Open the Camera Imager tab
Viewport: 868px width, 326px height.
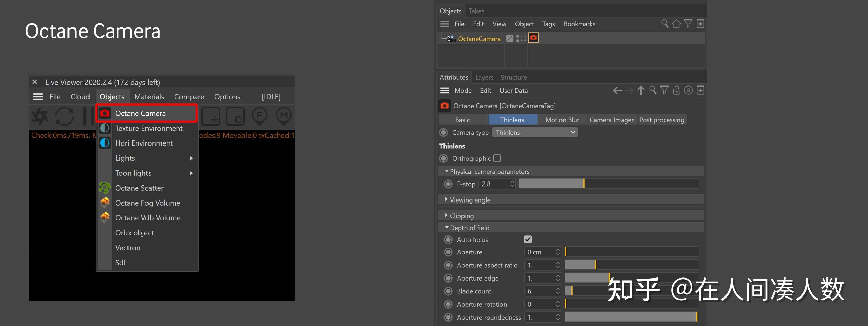click(x=612, y=120)
